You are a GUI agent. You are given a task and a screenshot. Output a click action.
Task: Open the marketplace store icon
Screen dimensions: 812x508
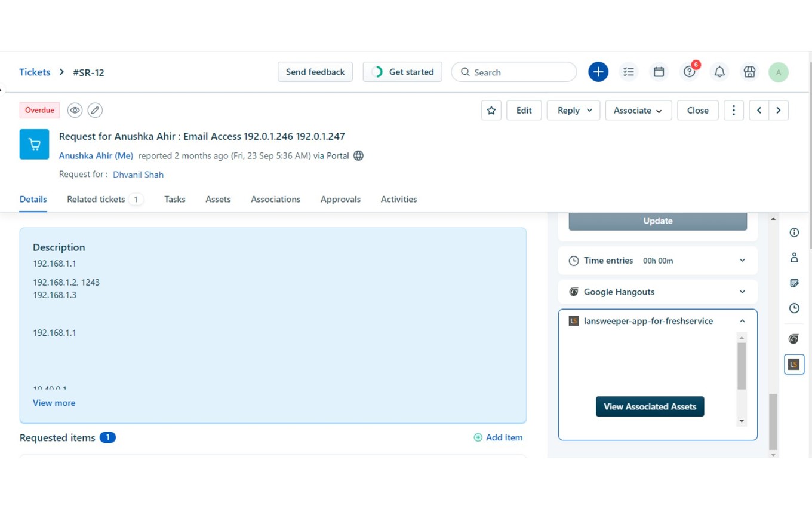pyautogui.click(x=749, y=72)
